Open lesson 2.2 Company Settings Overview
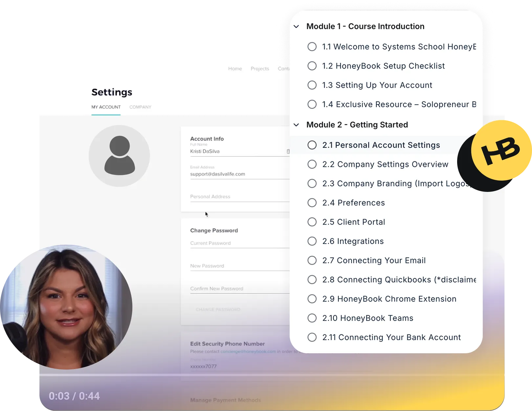Image resolution: width=532 pixels, height=411 pixels. [385, 164]
